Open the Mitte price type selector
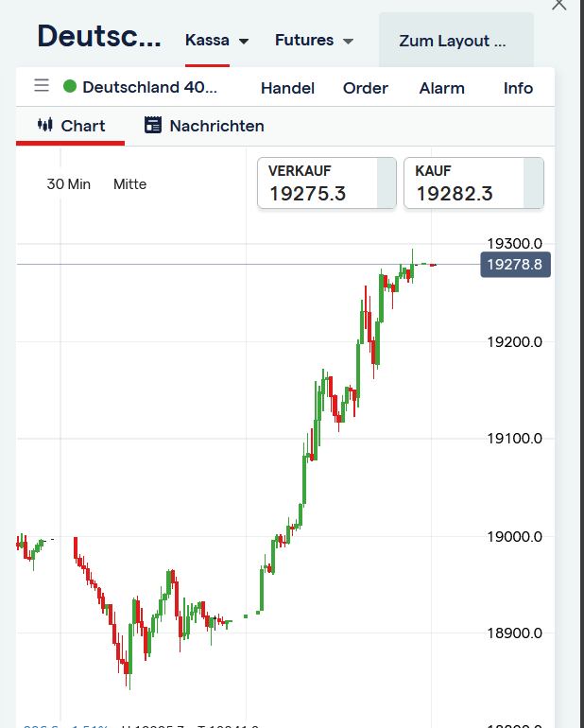584x728 pixels. 129,184
